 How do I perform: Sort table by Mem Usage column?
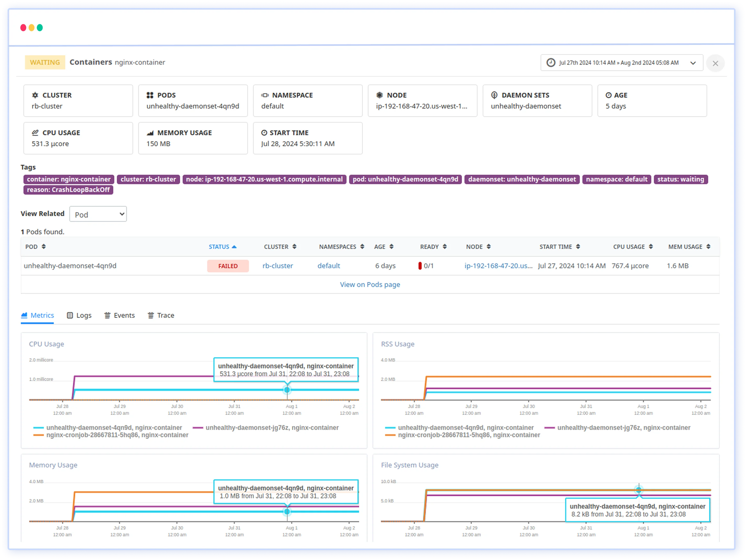689,246
